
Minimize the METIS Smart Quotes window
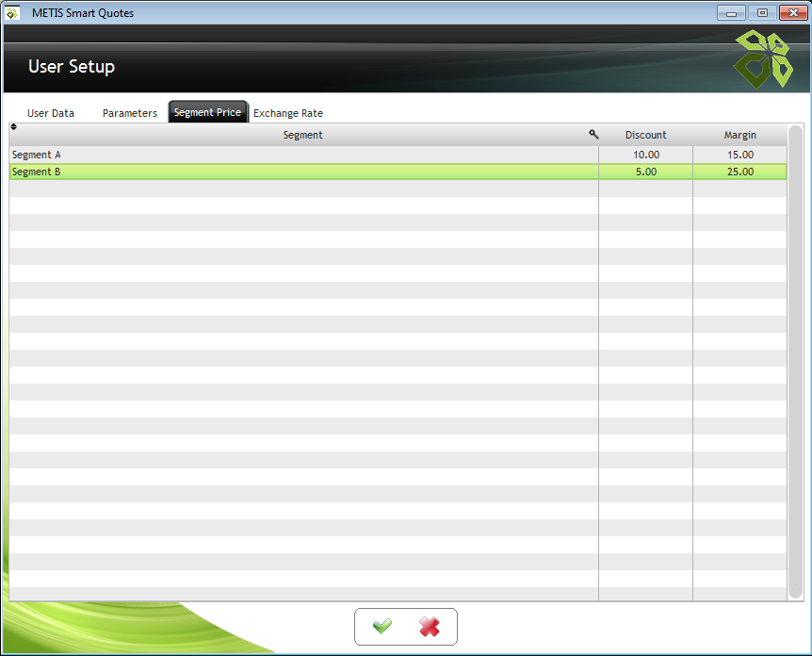click(x=731, y=12)
